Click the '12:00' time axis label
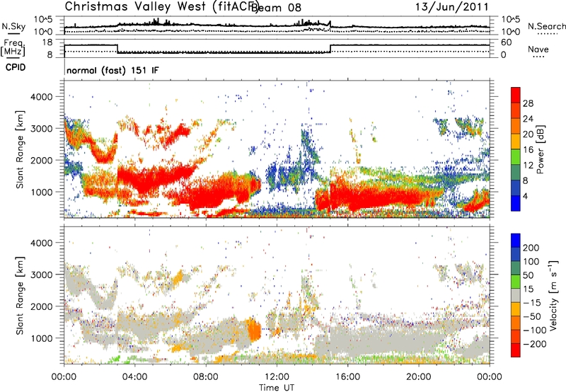 pyautogui.click(x=277, y=377)
